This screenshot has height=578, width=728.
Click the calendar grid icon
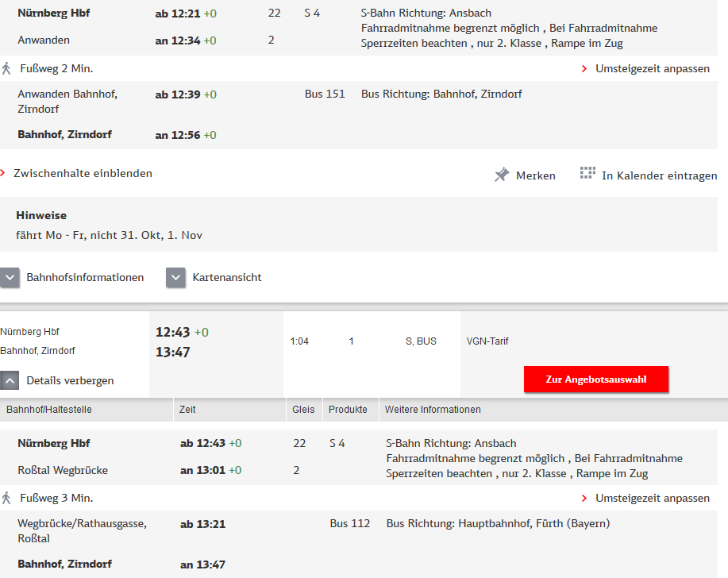tap(587, 174)
